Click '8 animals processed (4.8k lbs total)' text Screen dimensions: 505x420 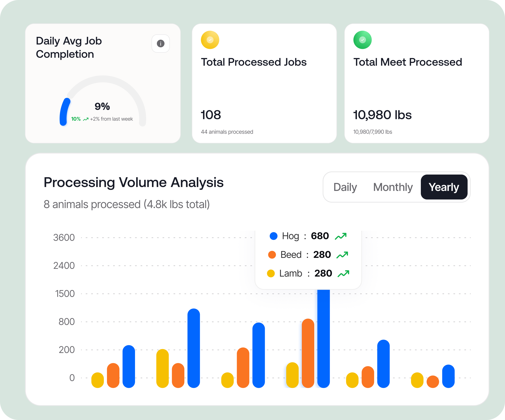(x=126, y=204)
